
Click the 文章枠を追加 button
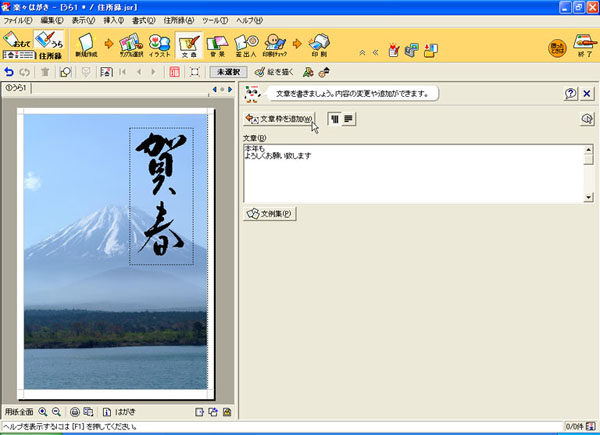279,119
